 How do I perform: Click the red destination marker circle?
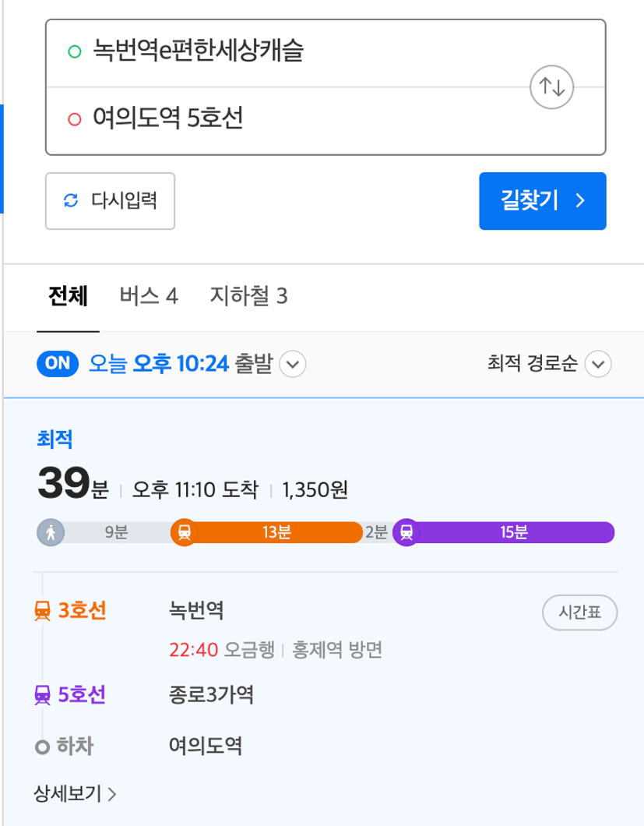click(75, 119)
